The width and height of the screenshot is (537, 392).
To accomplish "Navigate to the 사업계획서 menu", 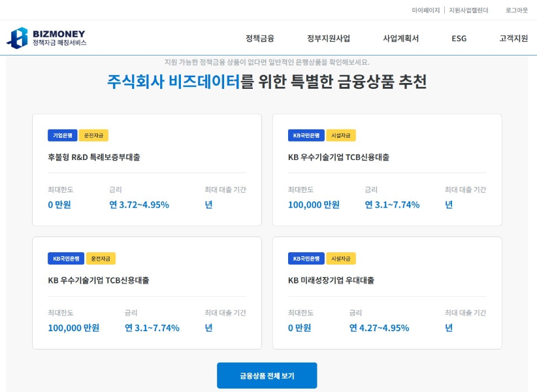I will [x=400, y=39].
